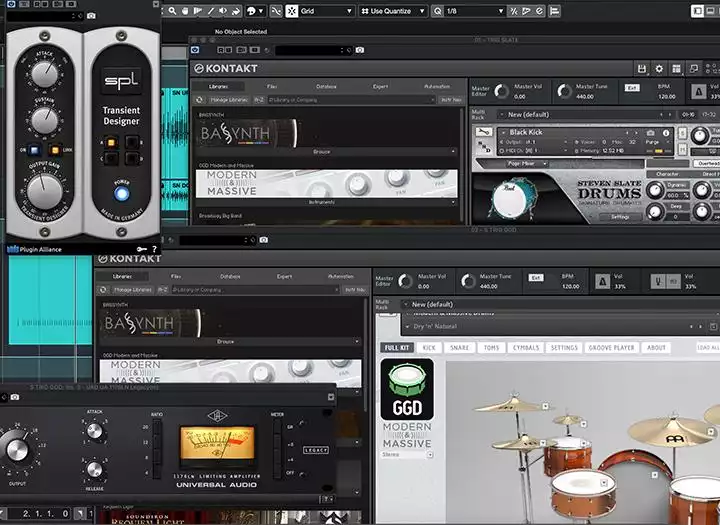The width and height of the screenshot is (720, 525).
Task: Open the KICK tab in GGD Modern & Massive
Action: point(429,348)
